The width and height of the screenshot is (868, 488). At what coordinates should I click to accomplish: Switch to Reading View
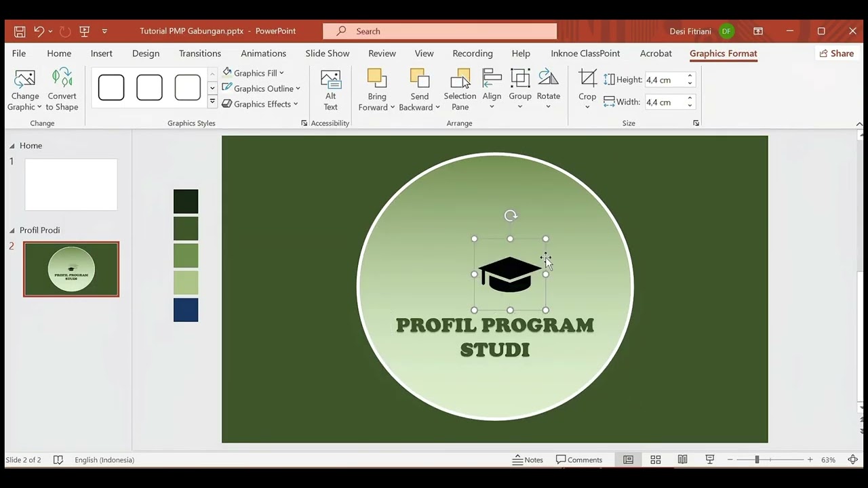(682, 460)
